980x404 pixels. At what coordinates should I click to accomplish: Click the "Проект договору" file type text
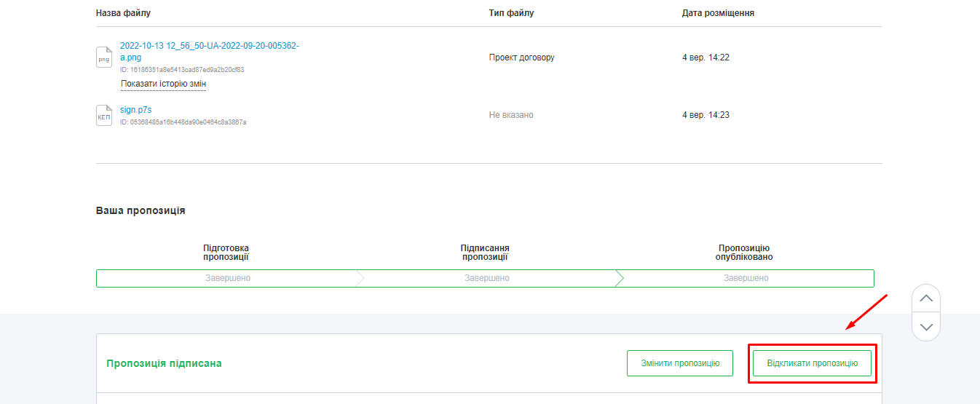click(x=521, y=58)
